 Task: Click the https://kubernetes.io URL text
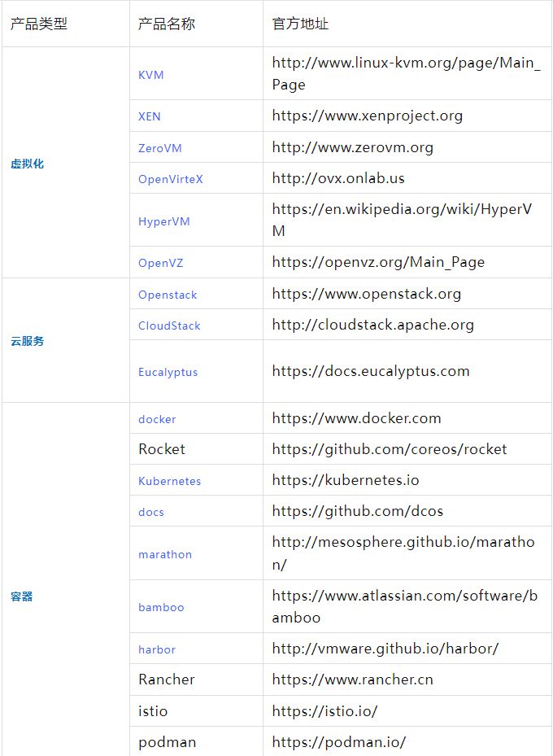pyautogui.click(x=346, y=480)
